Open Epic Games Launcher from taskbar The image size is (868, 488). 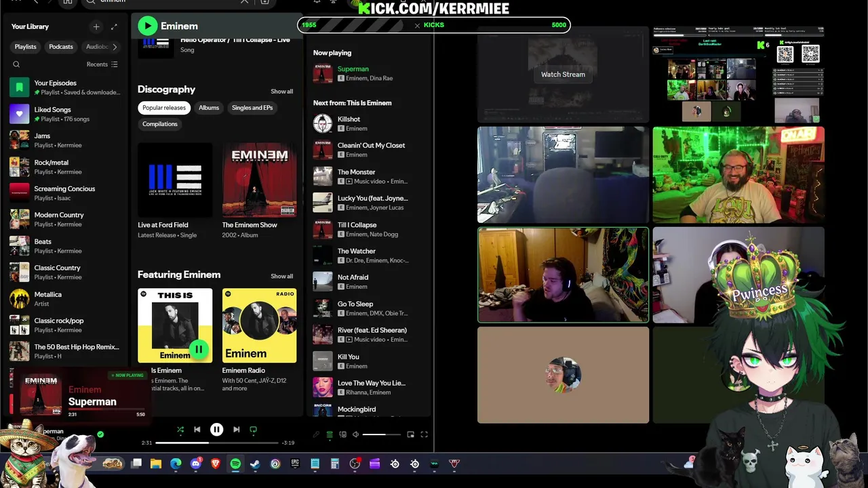pyautogui.click(x=295, y=464)
